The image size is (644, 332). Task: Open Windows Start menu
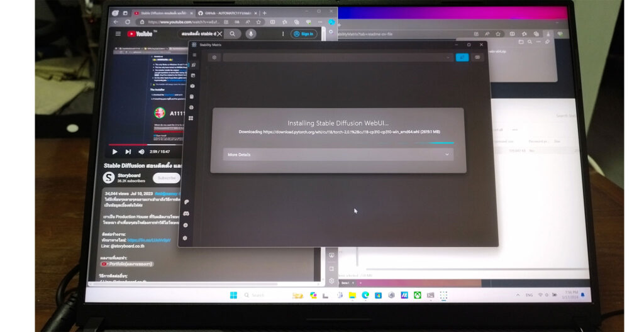click(x=234, y=295)
